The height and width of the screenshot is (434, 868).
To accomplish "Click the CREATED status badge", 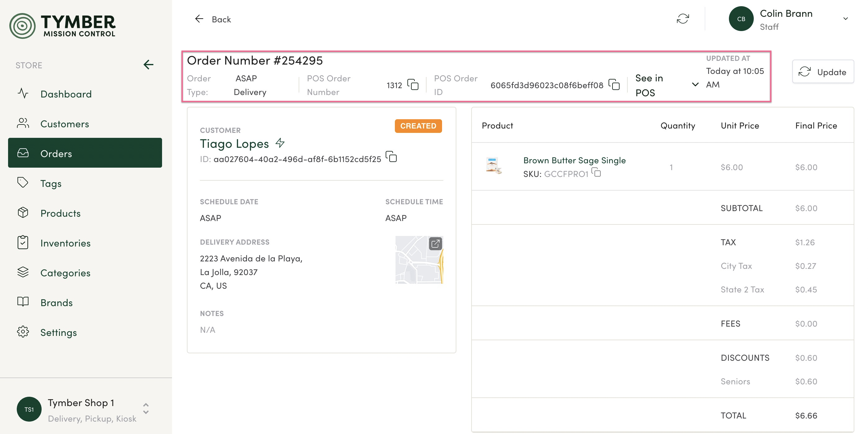I will click(x=418, y=126).
